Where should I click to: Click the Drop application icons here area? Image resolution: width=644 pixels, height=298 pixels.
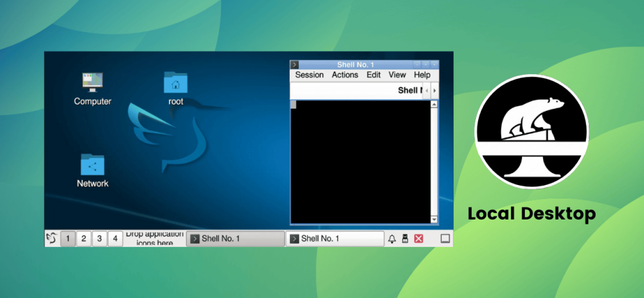tap(155, 238)
